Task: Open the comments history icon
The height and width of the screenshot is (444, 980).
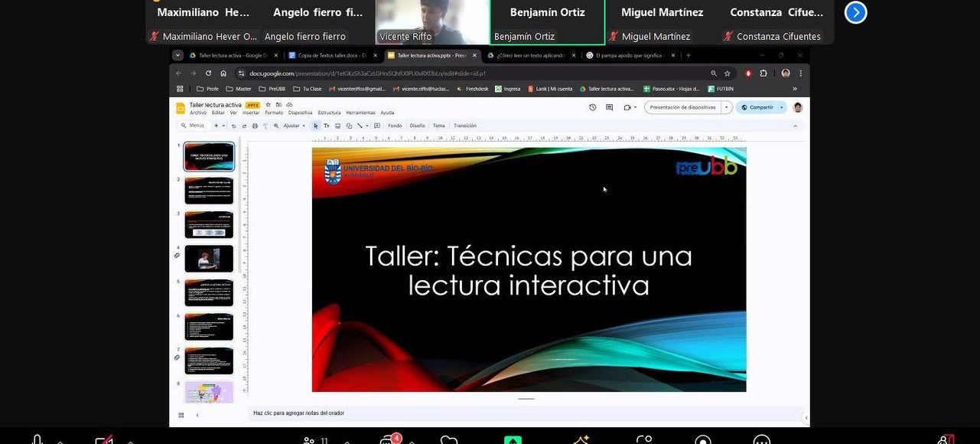Action: tap(609, 107)
